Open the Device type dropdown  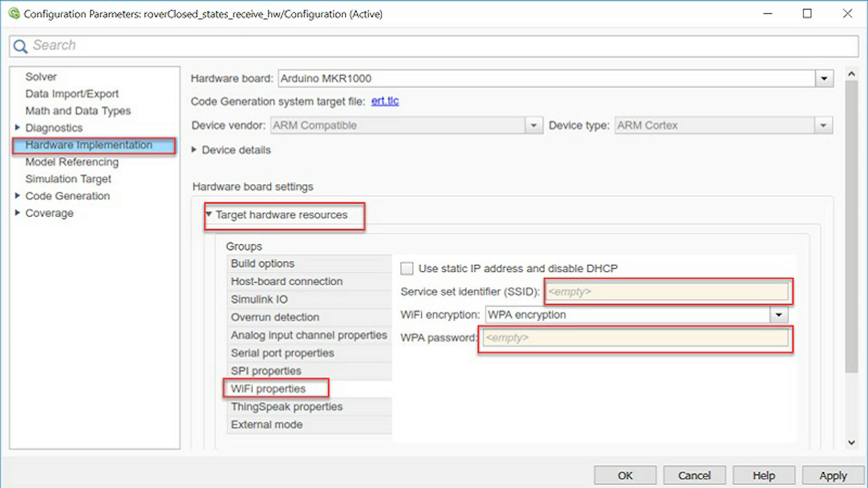823,125
